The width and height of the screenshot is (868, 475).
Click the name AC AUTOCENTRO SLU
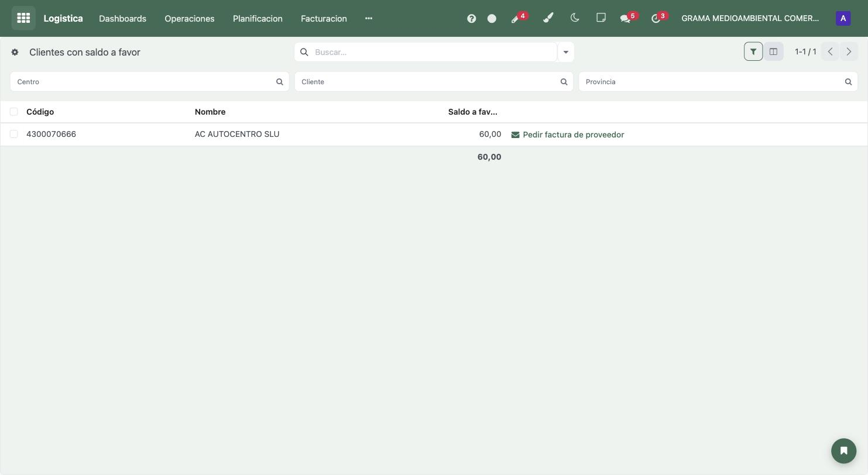[x=237, y=134]
